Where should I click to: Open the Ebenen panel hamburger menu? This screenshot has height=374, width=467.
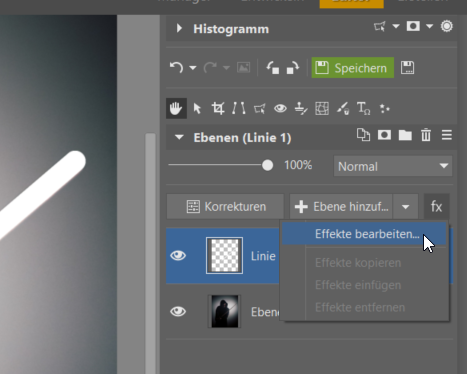447,135
